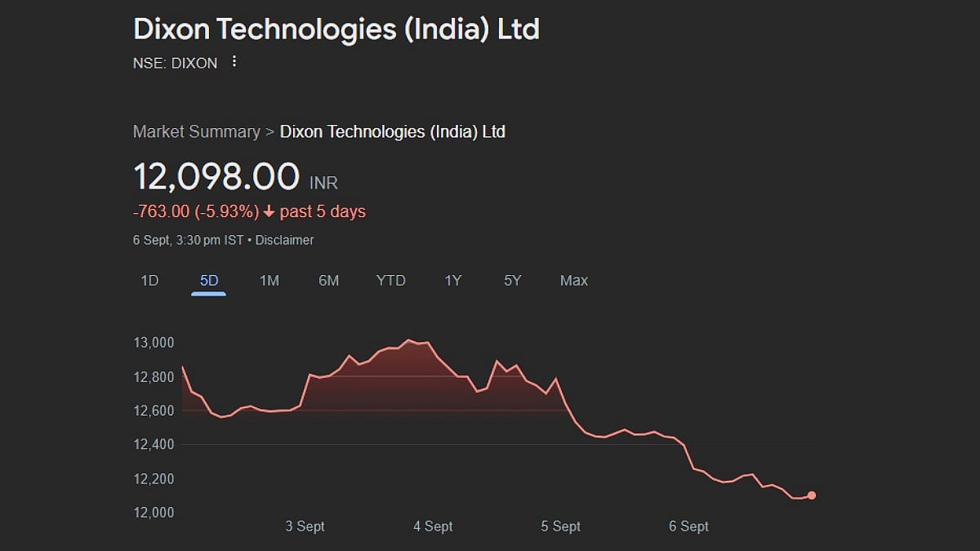The image size is (980, 551).
Task: Click the red down arrow beside percentage change
Action: (x=269, y=212)
